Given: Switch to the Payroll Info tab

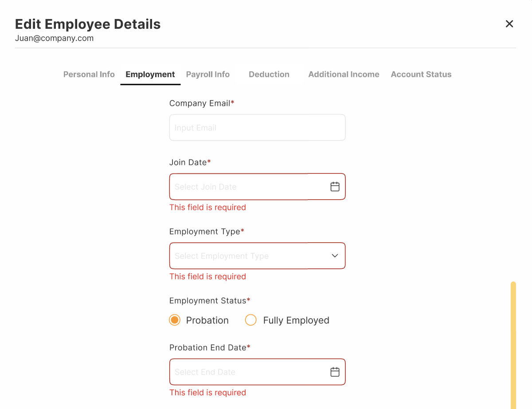Looking at the screenshot, I should coord(207,74).
